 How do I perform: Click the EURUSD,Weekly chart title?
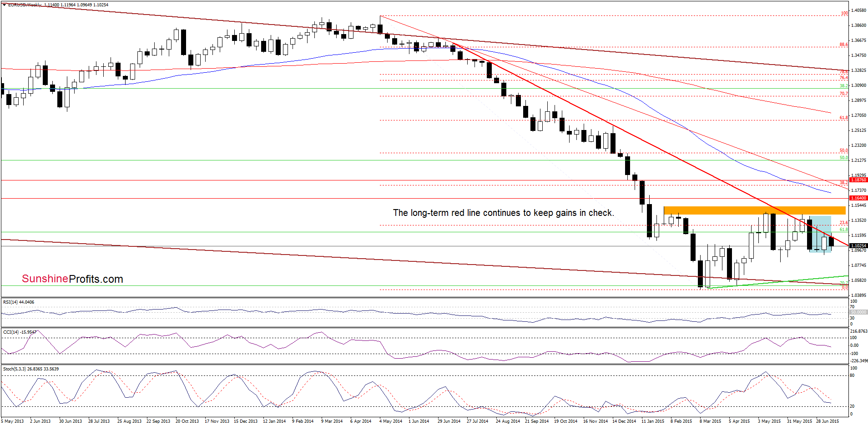pyautogui.click(x=25, y=5)
